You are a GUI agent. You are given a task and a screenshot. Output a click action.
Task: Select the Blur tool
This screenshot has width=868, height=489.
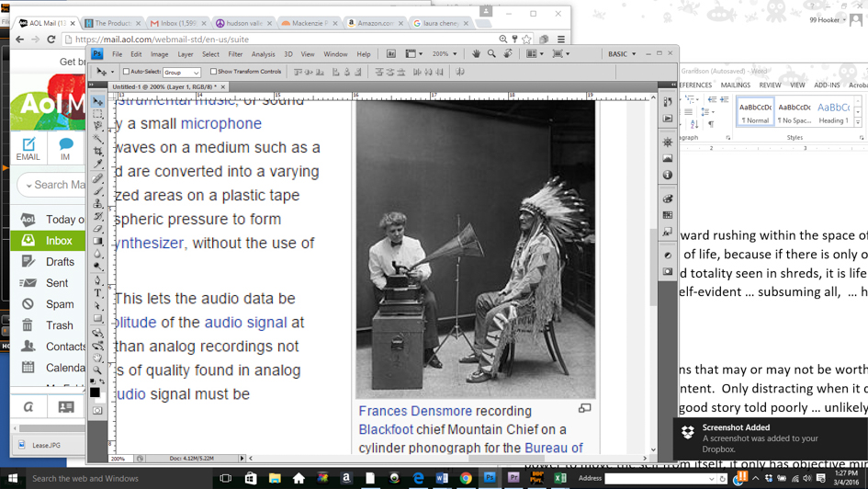(97, 253)
